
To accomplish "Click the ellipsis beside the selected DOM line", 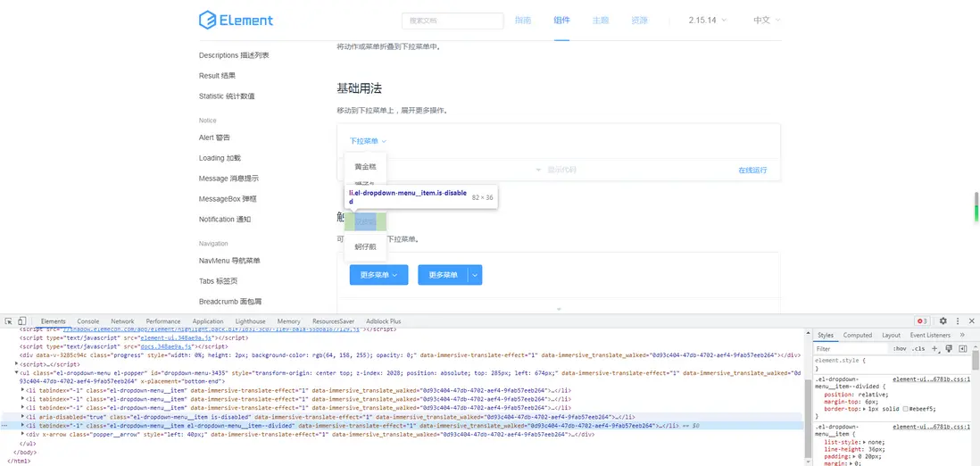I will click(x=4, y=425).
